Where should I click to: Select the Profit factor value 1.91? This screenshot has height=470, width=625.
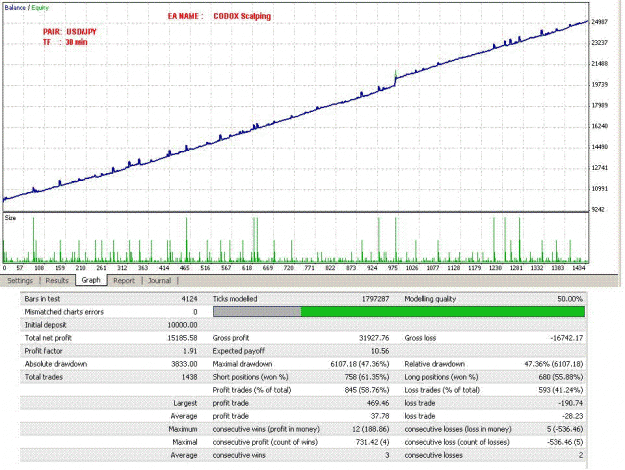(x=190, y=351)
